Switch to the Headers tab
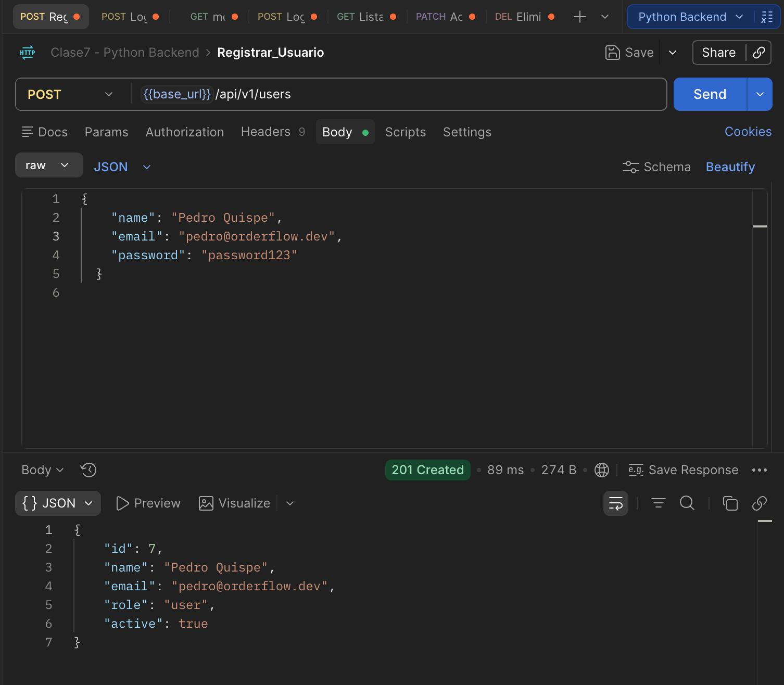The height and width of the screenshot is (685, 784). pyautogui.click(x=273, y=132)
